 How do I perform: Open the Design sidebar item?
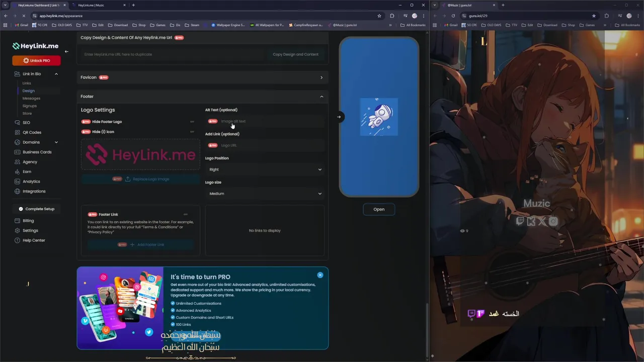(x=28, y=90)
